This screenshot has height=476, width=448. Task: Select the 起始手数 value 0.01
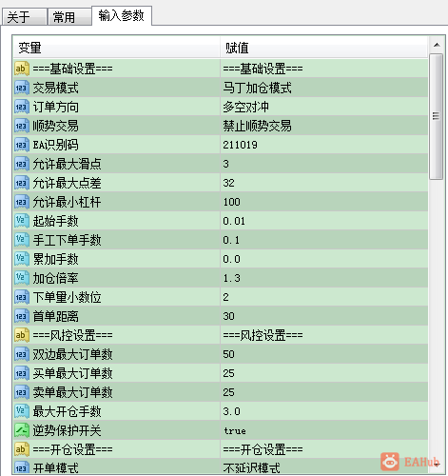[324, 221]
